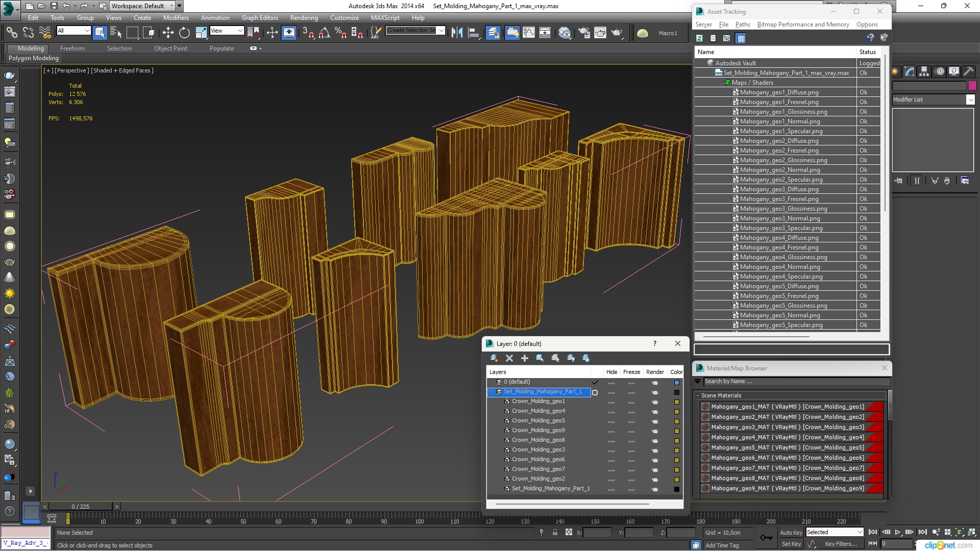The width and height of the screenshot is (980, 551).
Task: Click the Select and Link tool
Action: click(11, 33)
